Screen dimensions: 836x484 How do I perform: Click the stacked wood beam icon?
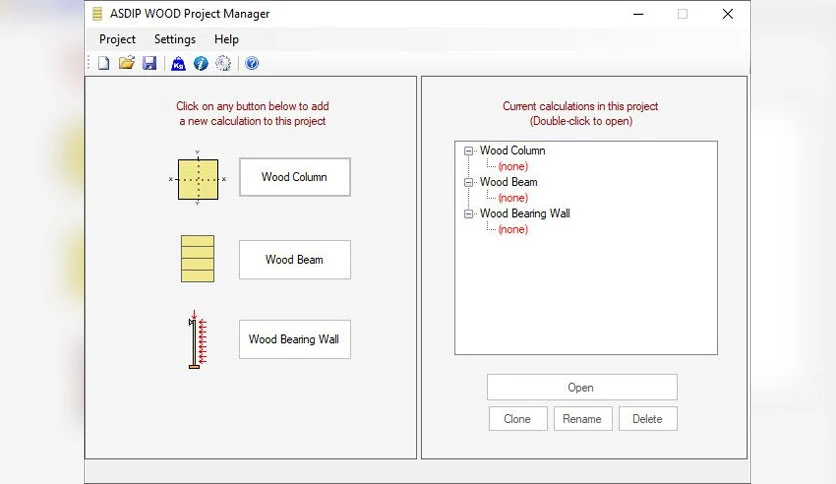click(x=198, y=259)
